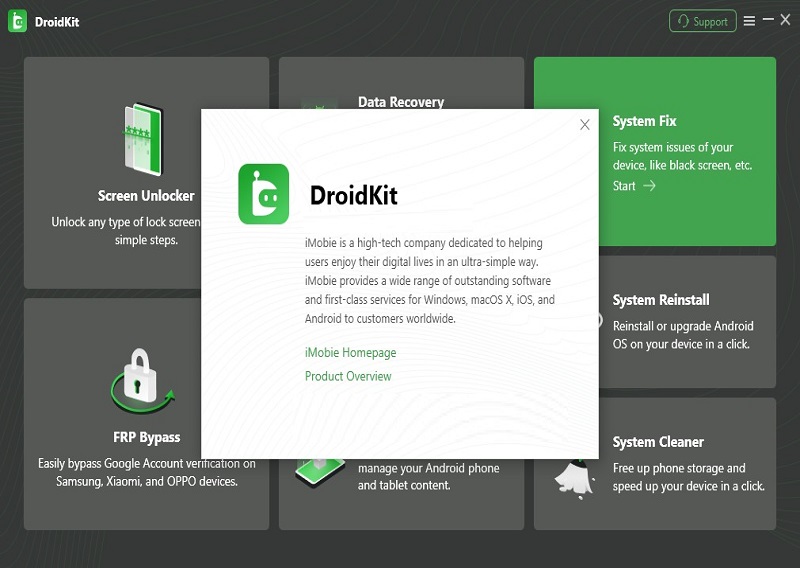Minimize the DroidKit window
Image resolution: width=800 pixels, height=568 pixels.
[x=768, y=20]
